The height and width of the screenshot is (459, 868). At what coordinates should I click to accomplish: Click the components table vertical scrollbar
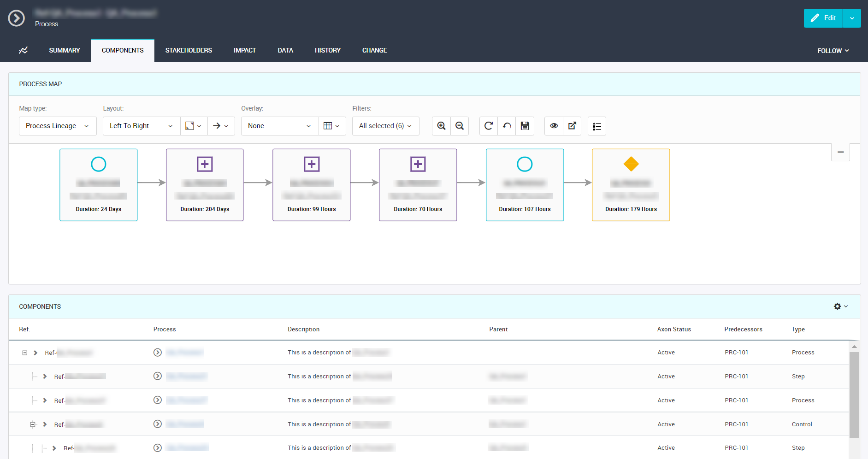click(854, 395)
